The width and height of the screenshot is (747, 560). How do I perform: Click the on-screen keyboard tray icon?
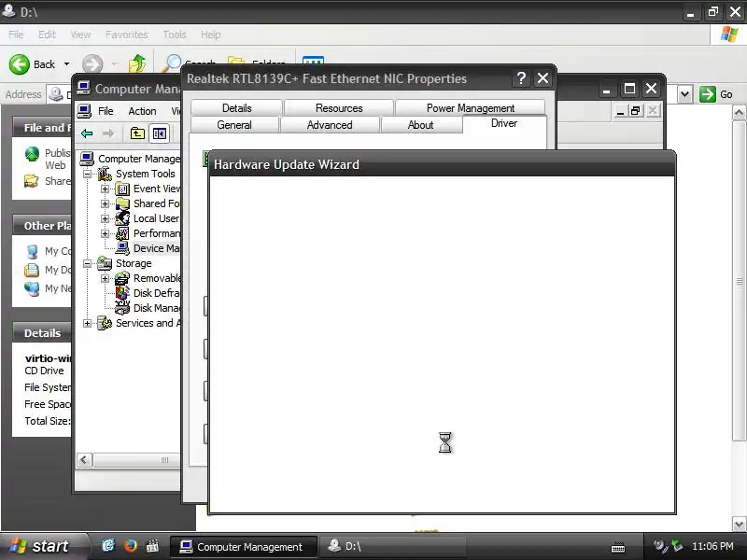click(x=618, y=547)
